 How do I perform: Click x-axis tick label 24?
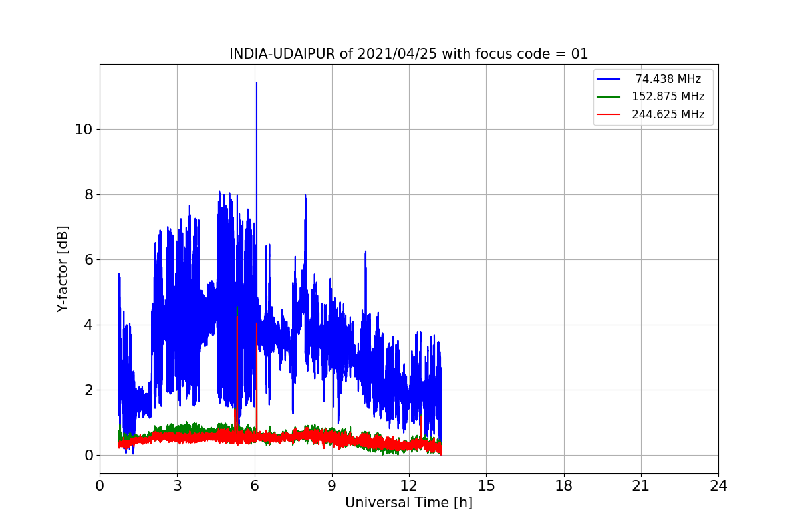pyautogui.click(x=718, y=486)
